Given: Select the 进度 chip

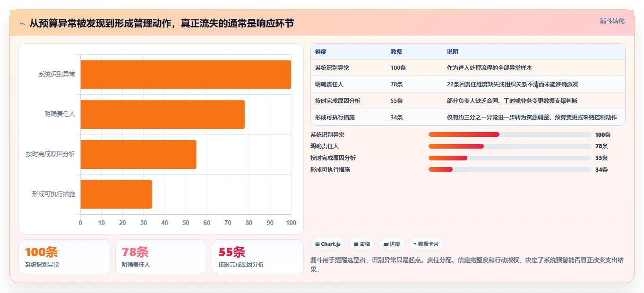Looking at the screenshot, I should point(392,244).
